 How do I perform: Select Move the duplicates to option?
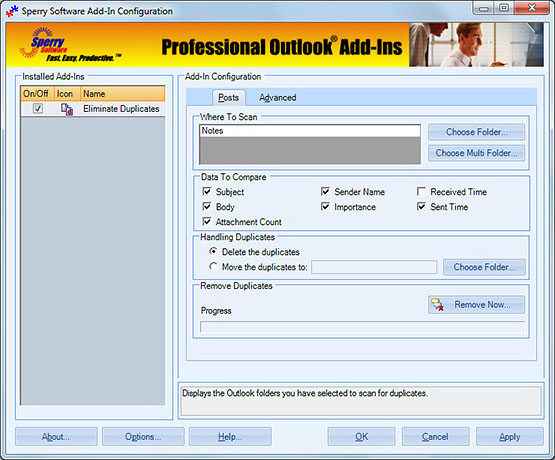pos(213,266)
